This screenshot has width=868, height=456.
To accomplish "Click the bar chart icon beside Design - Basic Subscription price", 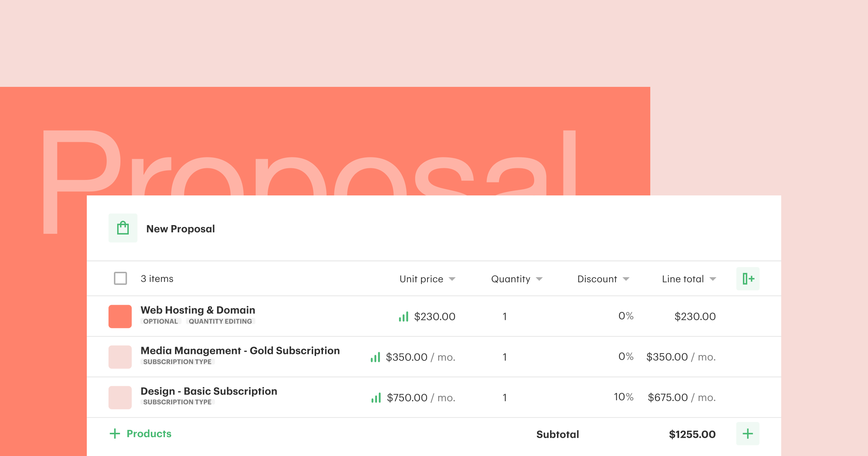I will [x=375, y=397].
